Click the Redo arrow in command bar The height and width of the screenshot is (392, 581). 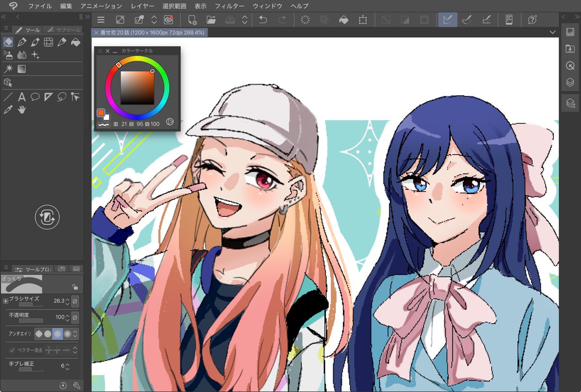click(x=282, y=20)
